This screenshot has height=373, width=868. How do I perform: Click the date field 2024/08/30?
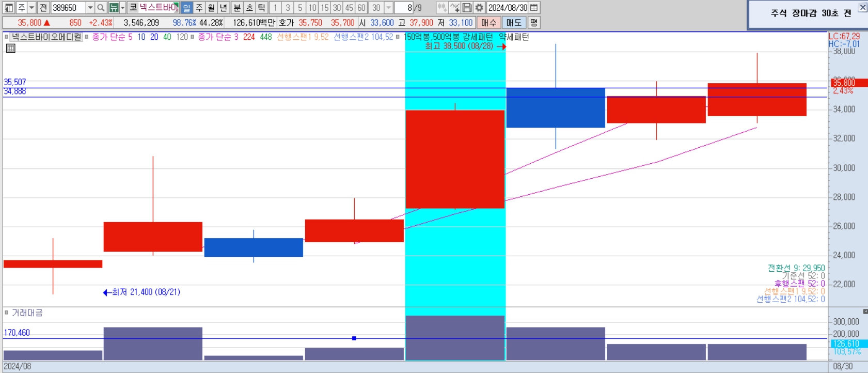tap(508, 8)
